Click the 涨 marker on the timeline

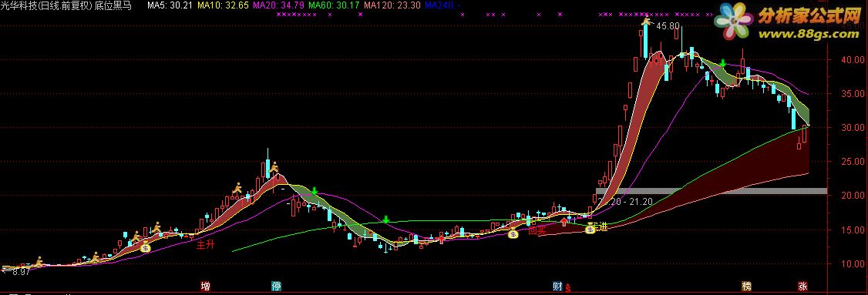click(802, 287)
